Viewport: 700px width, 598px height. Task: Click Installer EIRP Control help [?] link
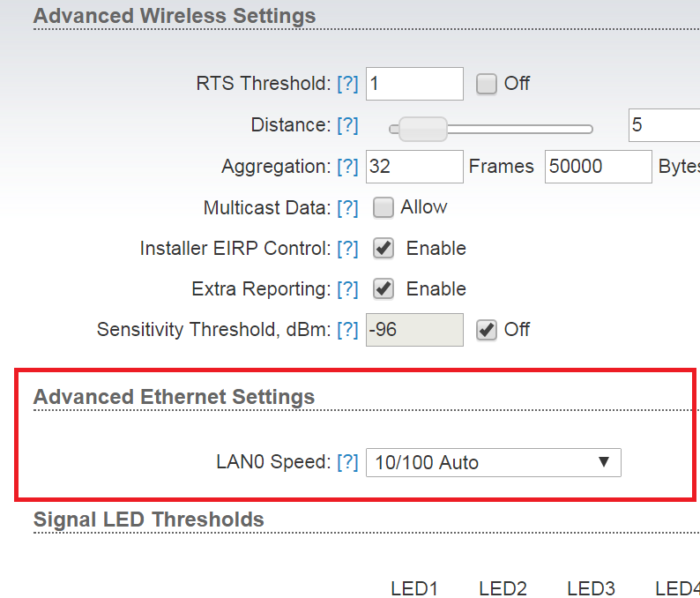pos(347,249)
